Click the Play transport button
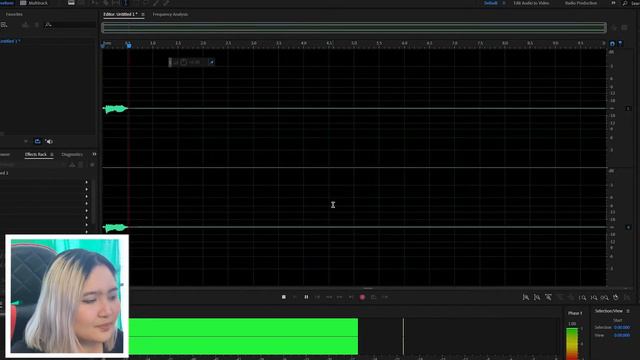Viewport: 640px width, 360px height. (x=295, y=297)
